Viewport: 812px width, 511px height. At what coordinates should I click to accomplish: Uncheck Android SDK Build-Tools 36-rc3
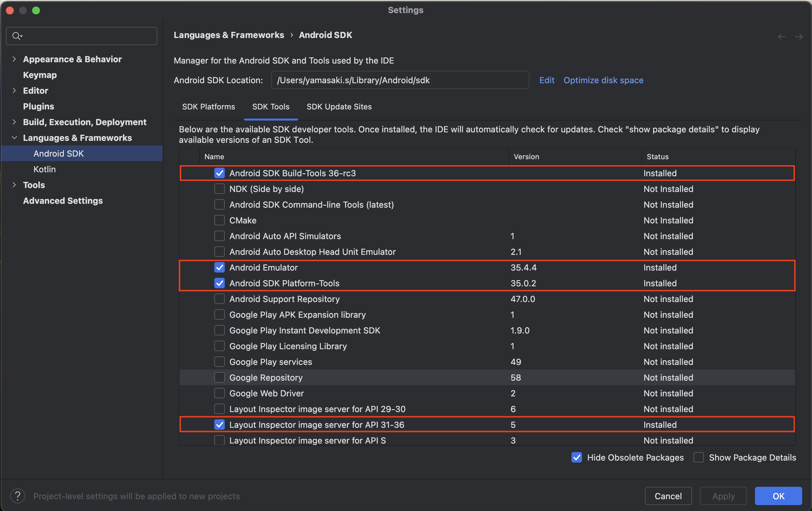click(x=220, y=173)
